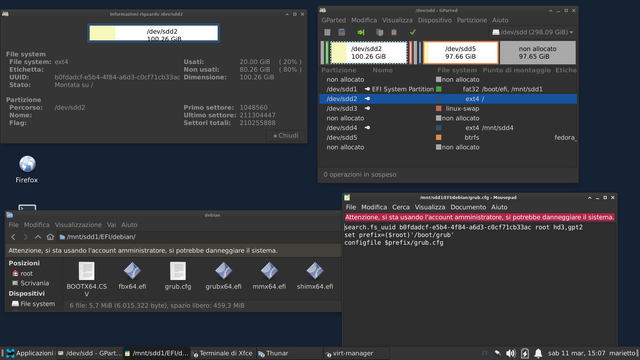Open root in Thunar's Posizioni sidebar
Viewport: 640px width, 360px height.
(x=27, y=273)
